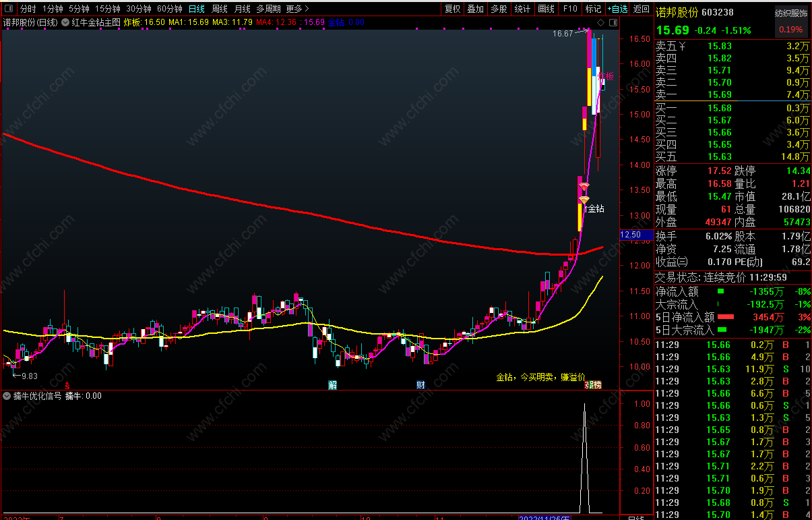Click the stock name 诺邦股份 in quote panel
The width and height of the screenshot is (812, 520).
point(677,12)
